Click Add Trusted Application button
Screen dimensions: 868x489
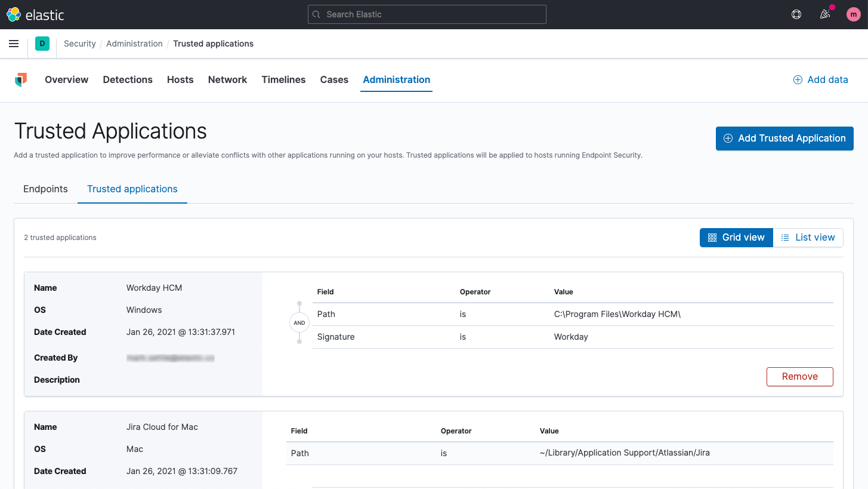pyautogui.click(x=784, y=139)
